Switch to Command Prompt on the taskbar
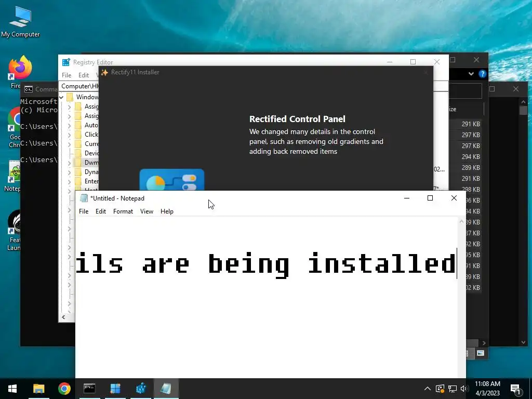This screenshot has height=399, width=532. 89,389
